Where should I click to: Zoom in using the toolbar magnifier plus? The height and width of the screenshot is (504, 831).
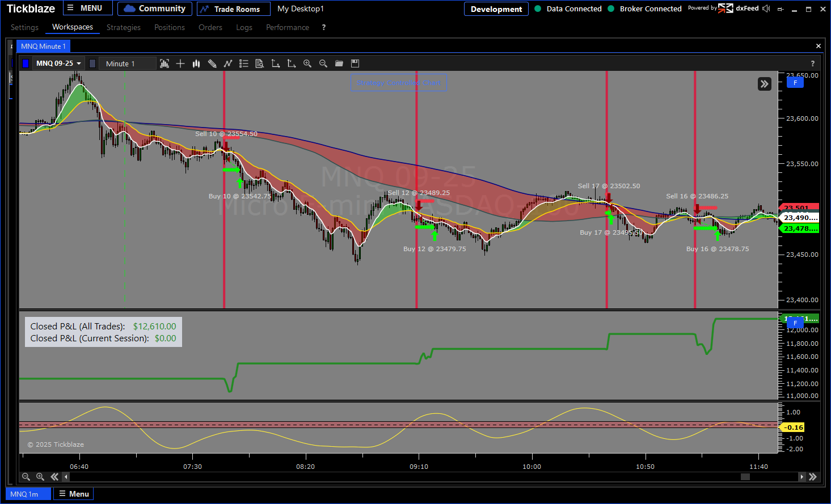(307, 63)
